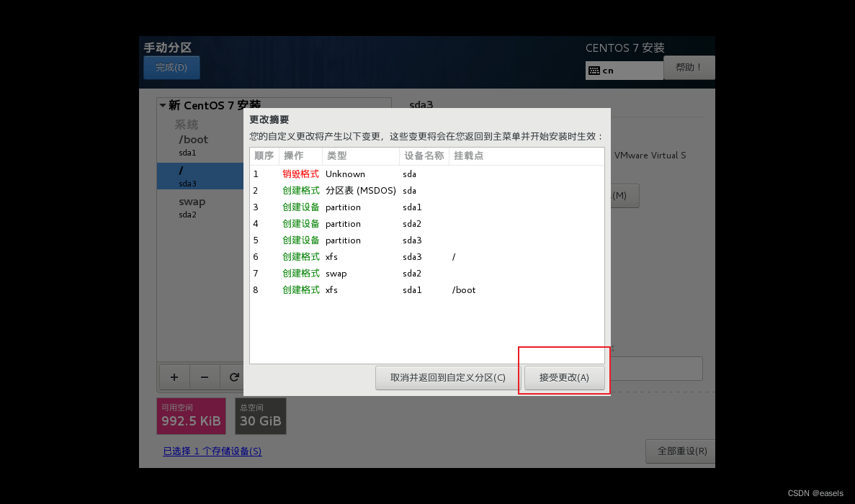Select the 分区表 (MSDOS) cell
This screenshot has width=855, height=504.
click(x=360, y=191)
